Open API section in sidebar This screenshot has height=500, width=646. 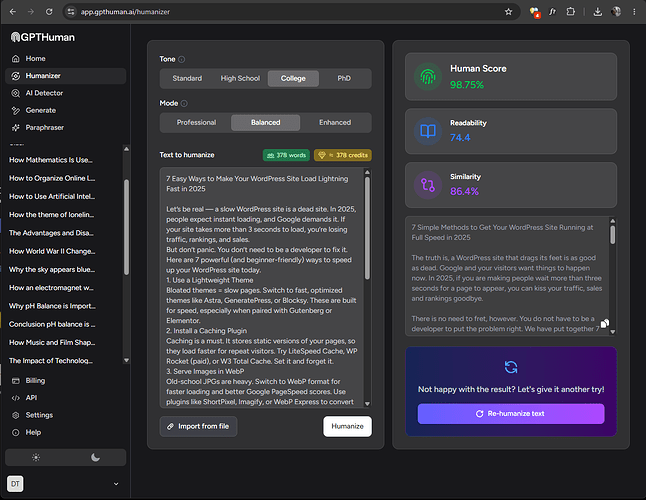point(66,398)
